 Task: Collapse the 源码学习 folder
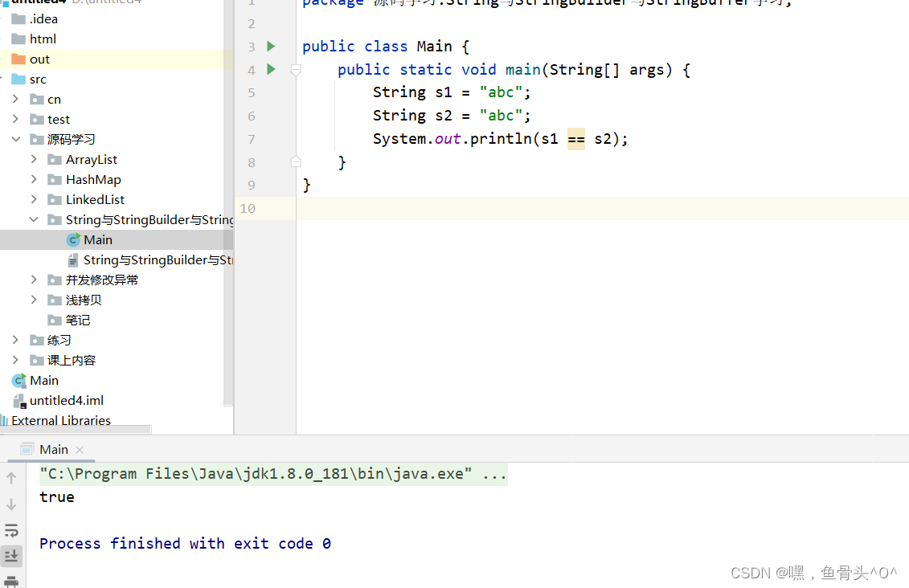[x=16, y=138]
